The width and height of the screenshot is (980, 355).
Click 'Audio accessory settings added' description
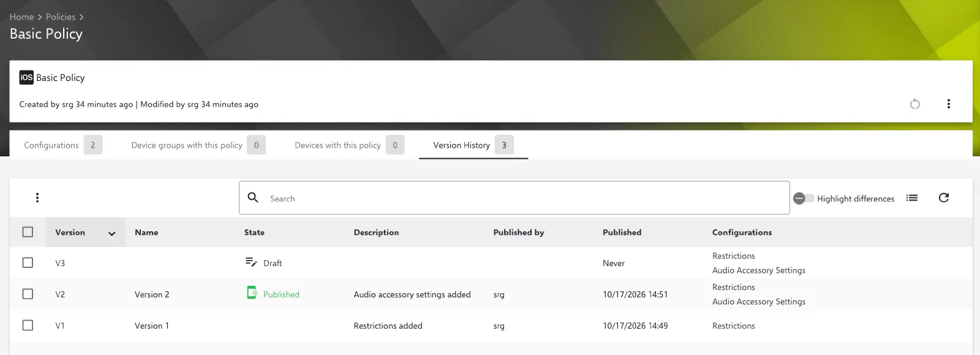412,294
